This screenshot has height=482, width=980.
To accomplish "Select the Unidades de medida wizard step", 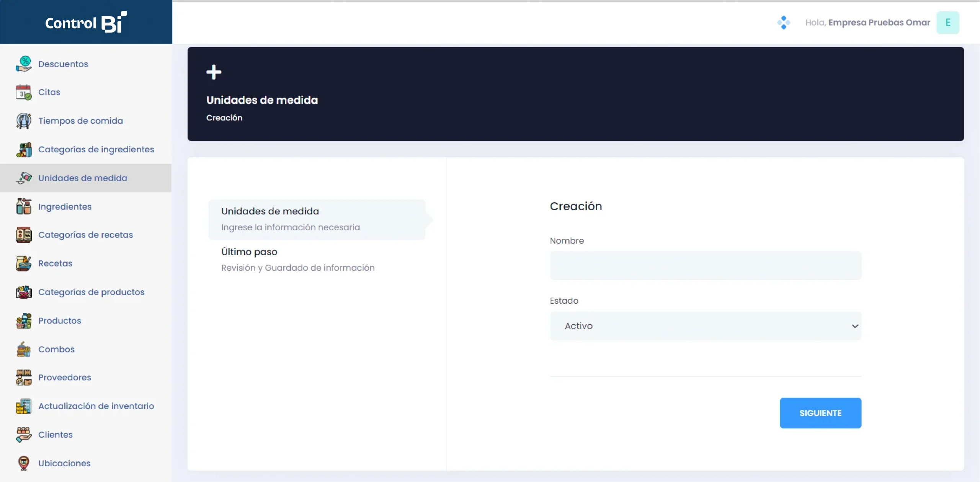I will click(317, 219).
